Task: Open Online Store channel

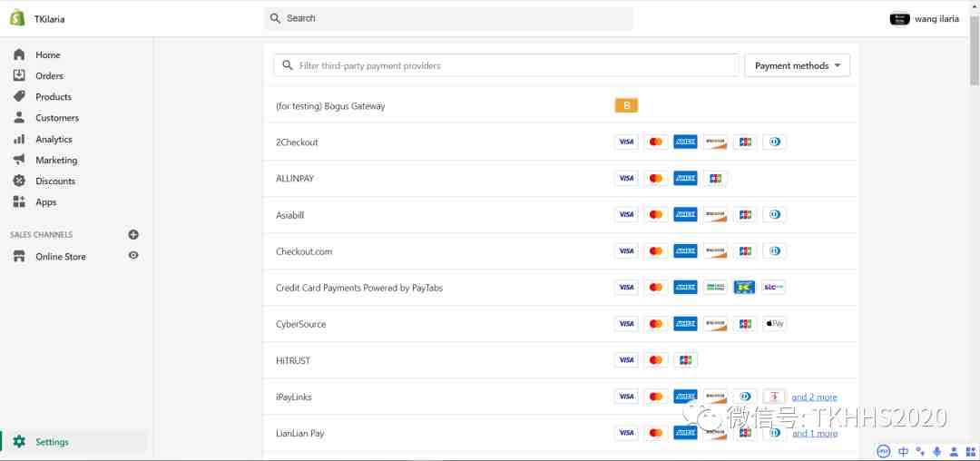Action: tap(61, 257)
